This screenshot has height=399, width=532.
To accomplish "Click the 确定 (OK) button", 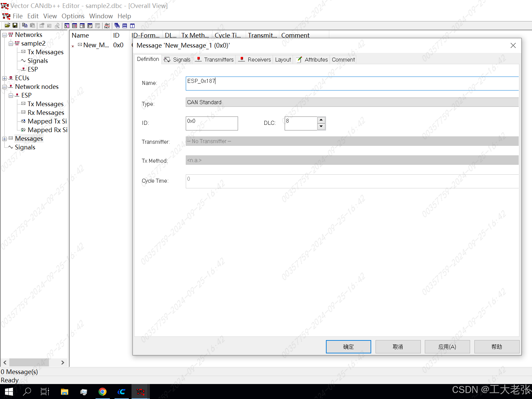I will coord(348,347).
